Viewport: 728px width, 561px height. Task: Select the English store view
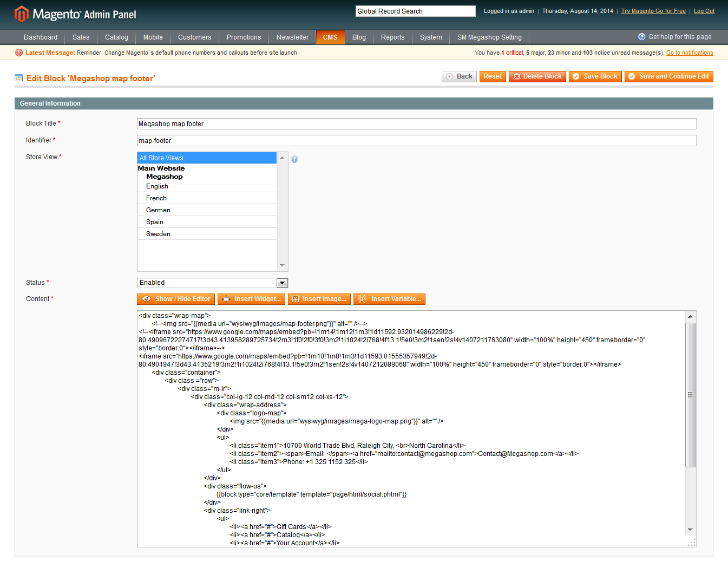pos(207,186)
